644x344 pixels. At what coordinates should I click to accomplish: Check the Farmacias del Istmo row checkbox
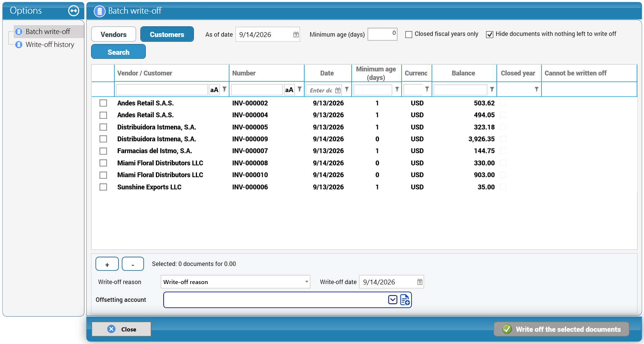coord(103,151)
